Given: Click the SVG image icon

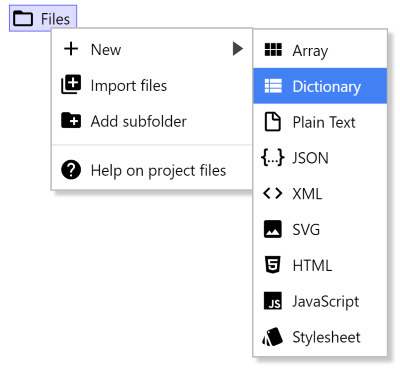Looking at the screenshot, I should tap(273, 229).
